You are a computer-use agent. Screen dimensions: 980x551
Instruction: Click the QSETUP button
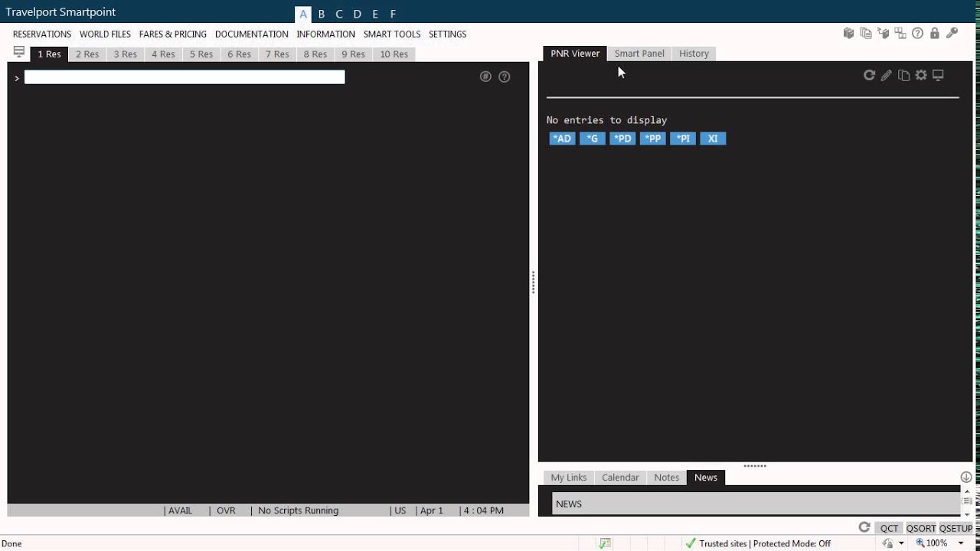coord(955,528)
